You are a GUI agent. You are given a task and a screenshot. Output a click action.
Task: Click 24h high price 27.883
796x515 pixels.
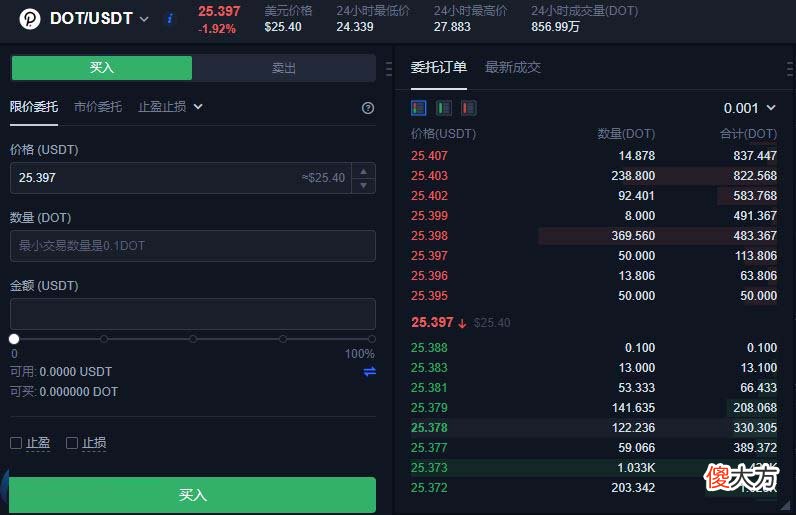click(x=452, y=26)
